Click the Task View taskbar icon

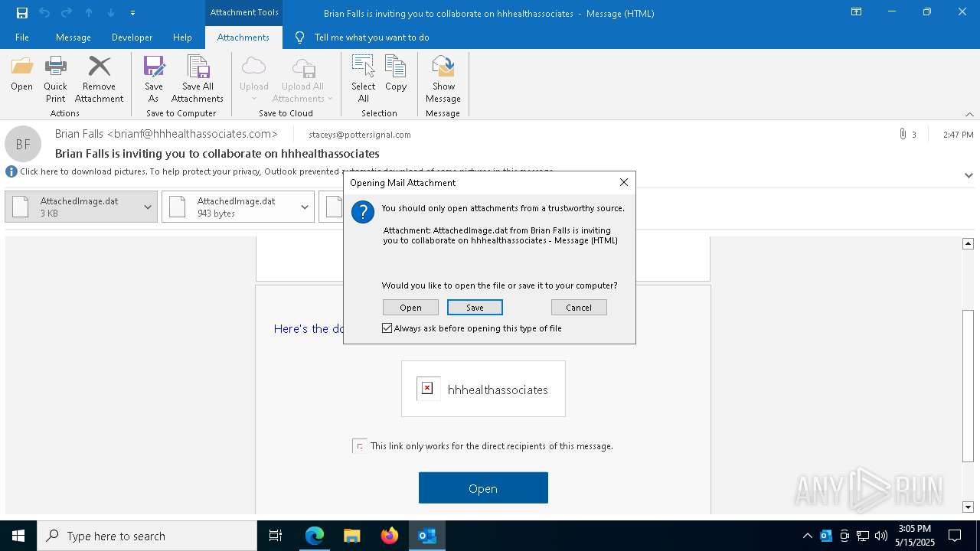[276, 536]
